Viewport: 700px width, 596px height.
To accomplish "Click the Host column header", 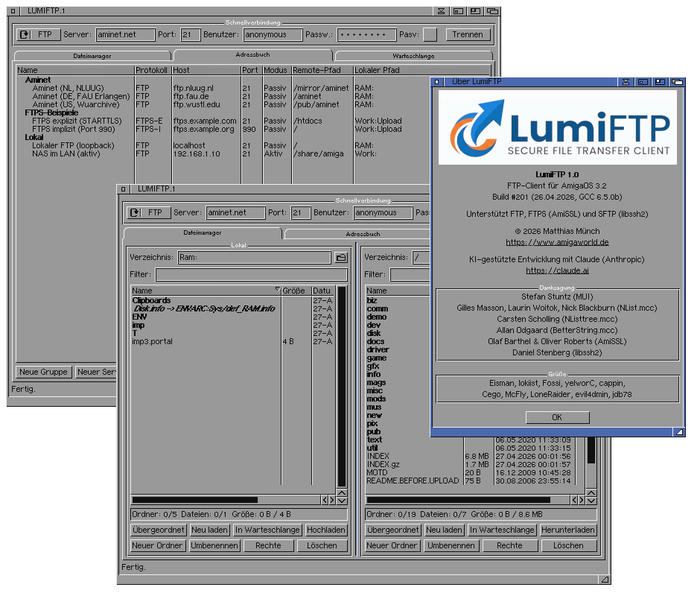I will [x=206, y=70].
